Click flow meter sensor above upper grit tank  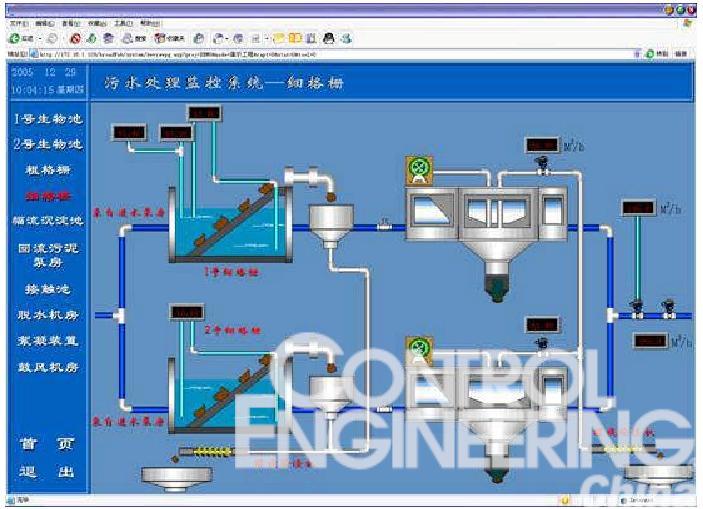pos(542,165)
